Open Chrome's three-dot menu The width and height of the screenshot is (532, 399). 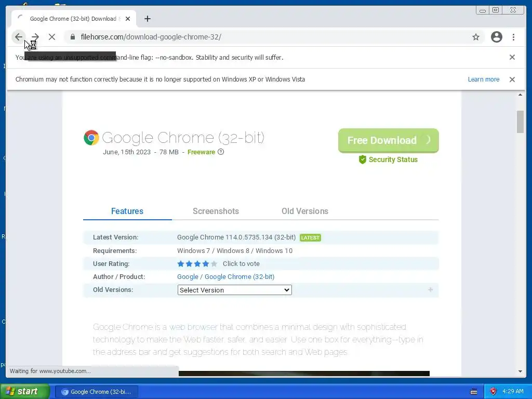(x=513, y=37)
